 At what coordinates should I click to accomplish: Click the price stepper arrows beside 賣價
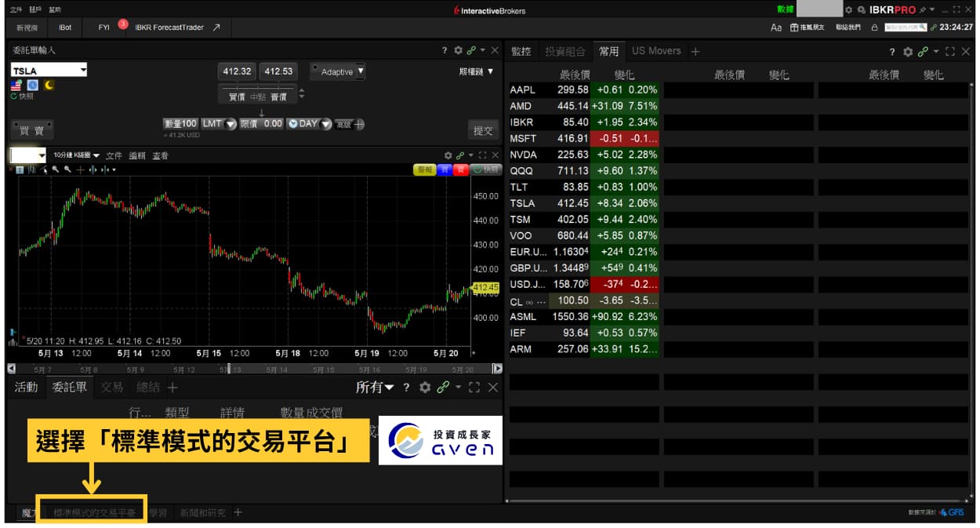[302, 94]
